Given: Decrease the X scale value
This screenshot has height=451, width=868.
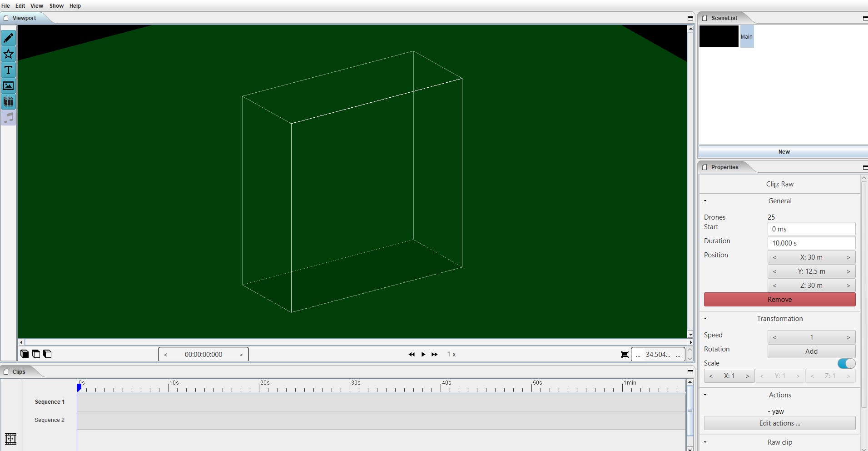Looking at the screenshot, I should click(x=711, y=376).
